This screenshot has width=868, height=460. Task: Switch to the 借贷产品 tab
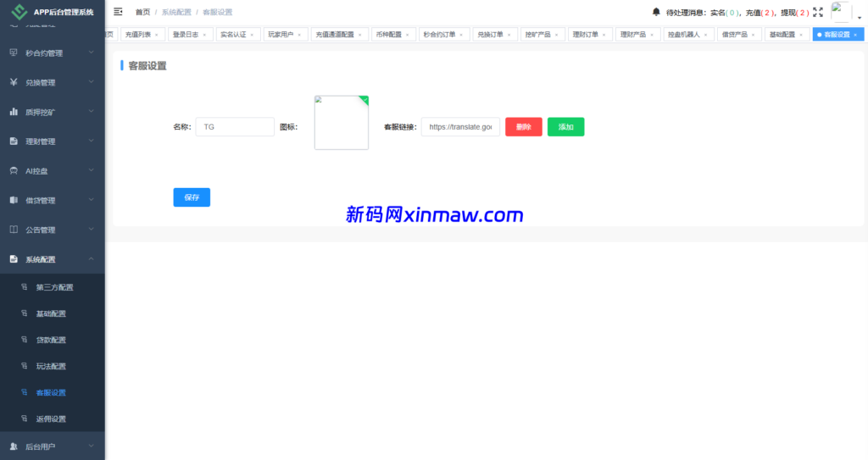(x=739, y=35)
